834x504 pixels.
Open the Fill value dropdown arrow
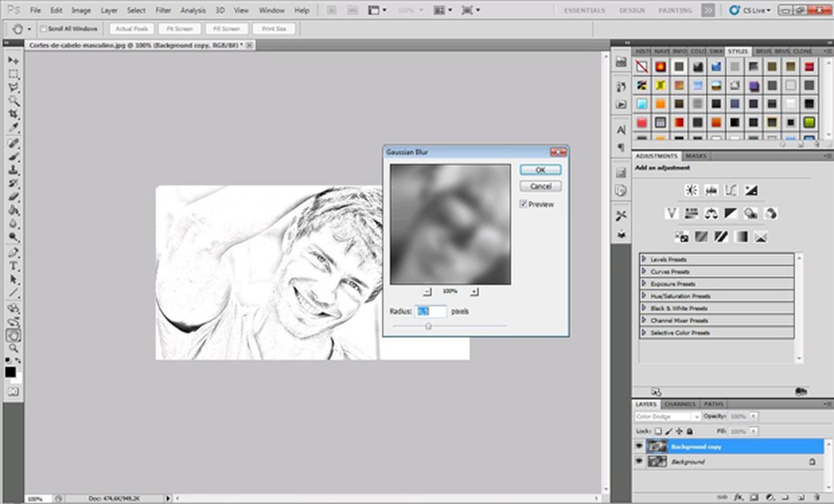tap(753, 430)
